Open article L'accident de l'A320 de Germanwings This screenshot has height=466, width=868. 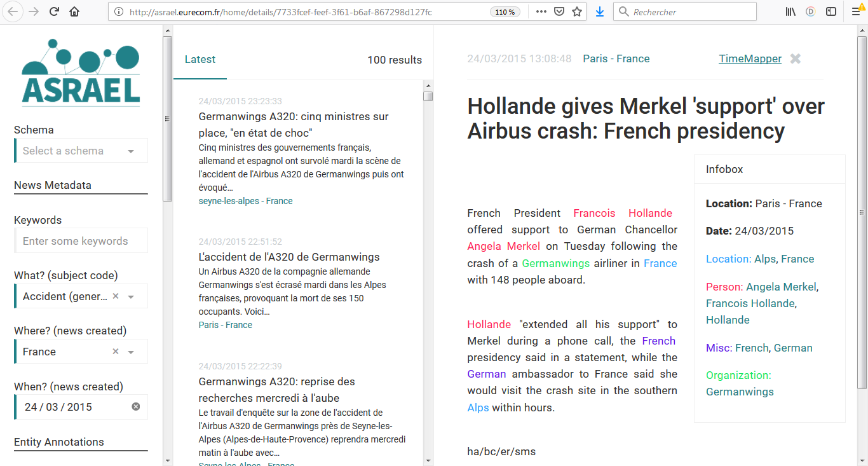[x=289, y=257]
